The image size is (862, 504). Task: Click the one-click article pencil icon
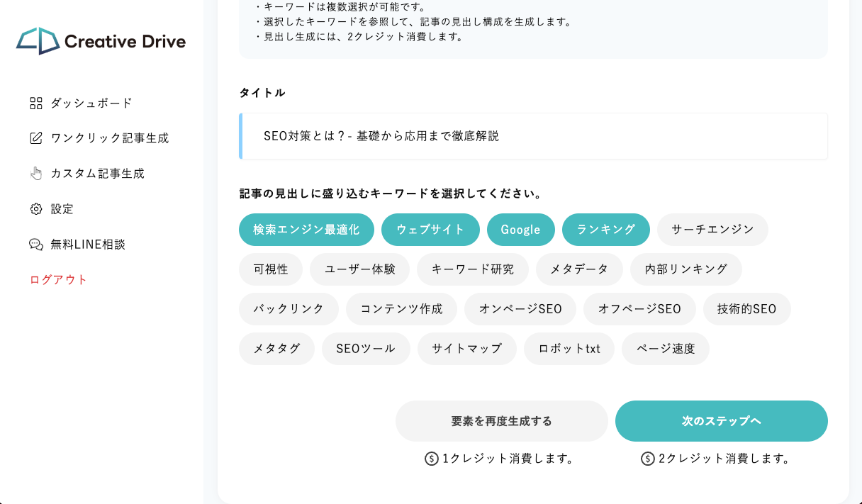36,138
